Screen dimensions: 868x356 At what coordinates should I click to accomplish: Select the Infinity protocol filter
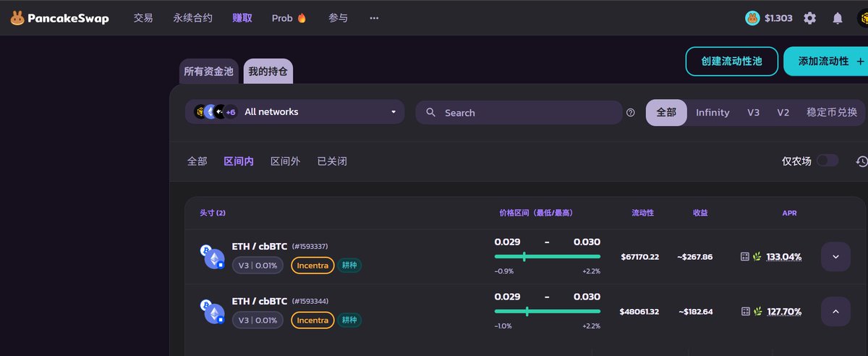coord(712,113)
